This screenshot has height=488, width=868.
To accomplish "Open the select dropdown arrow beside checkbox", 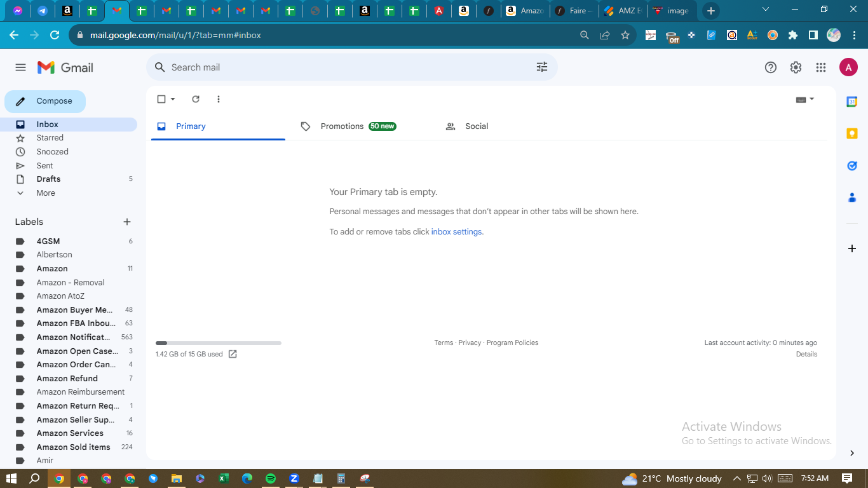I will point(173,99).
